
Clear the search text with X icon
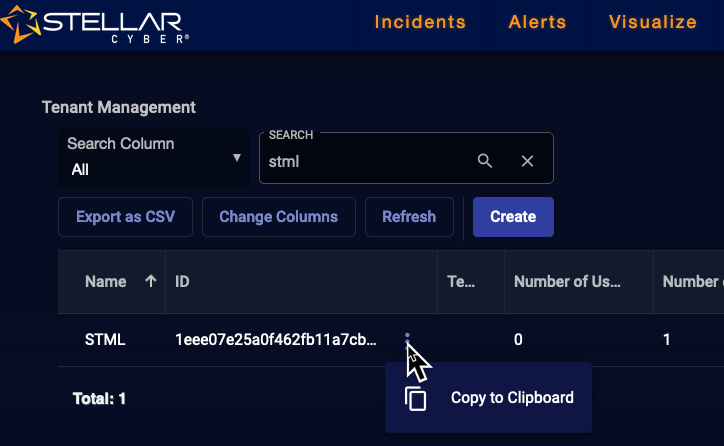click(527, 161)
